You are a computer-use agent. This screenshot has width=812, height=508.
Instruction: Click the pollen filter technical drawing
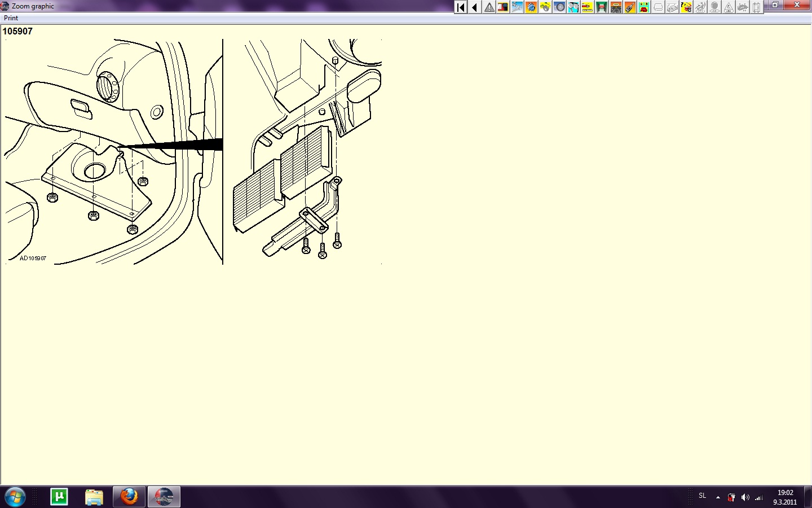(x=192, y=151)
